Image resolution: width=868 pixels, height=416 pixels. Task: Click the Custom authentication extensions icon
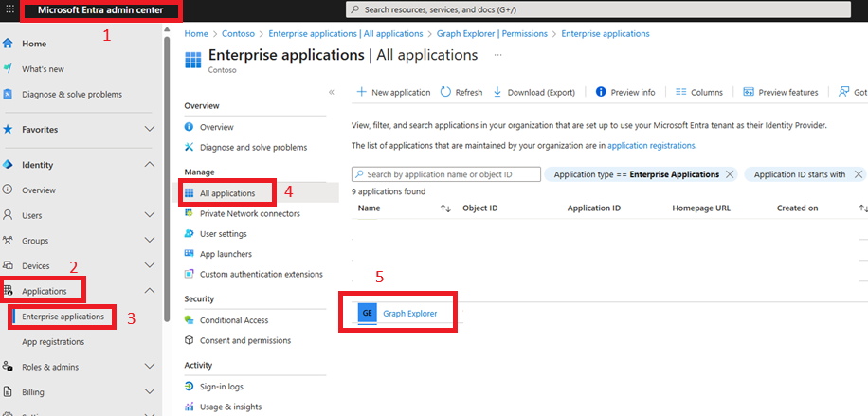click(189, 274)
